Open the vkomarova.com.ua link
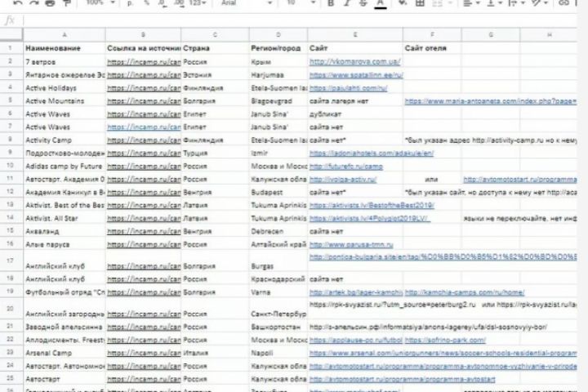Viewport: 588px width, 392px height. click(x=354, y=62)
